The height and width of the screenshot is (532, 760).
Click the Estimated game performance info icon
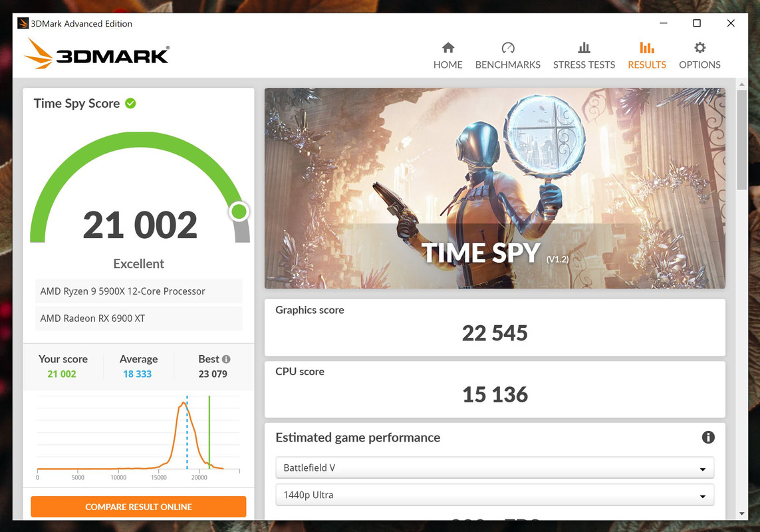[x=708, y=438]
